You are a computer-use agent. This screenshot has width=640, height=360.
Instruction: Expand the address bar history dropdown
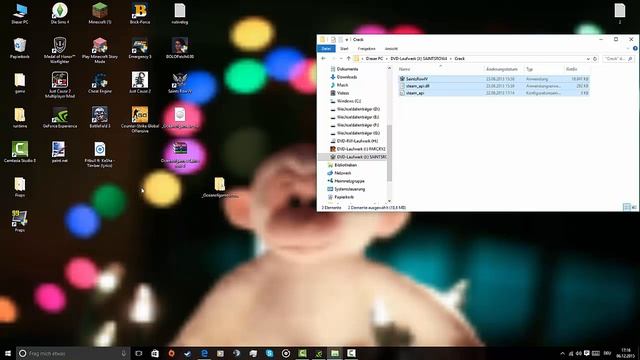(588, 59)
